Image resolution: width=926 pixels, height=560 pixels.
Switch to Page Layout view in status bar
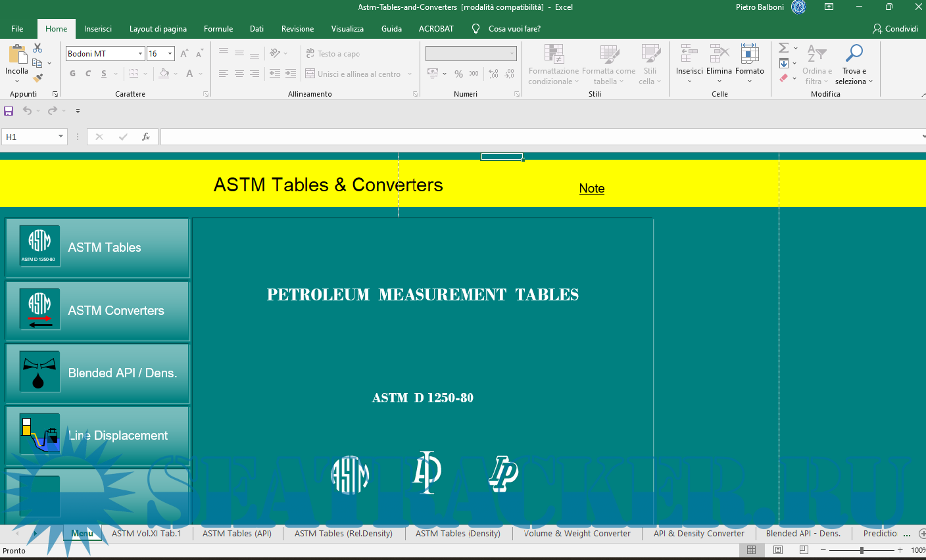[x=778, y=549]
